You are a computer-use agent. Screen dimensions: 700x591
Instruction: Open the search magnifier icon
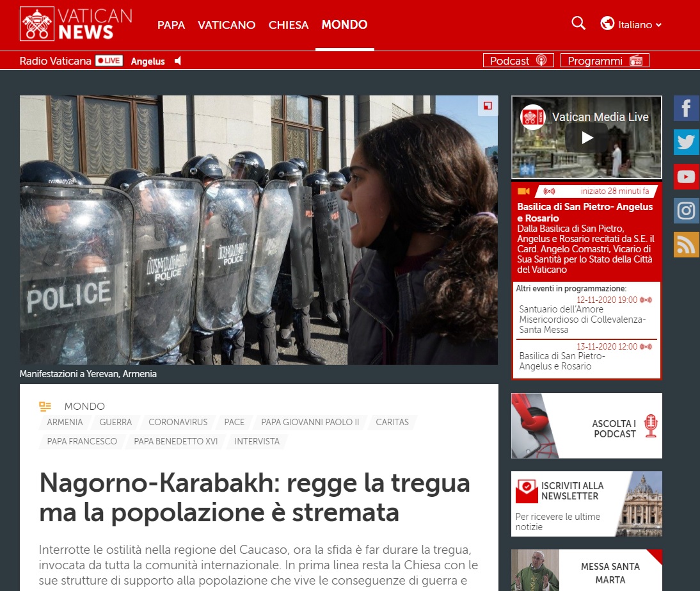(578, 24)
